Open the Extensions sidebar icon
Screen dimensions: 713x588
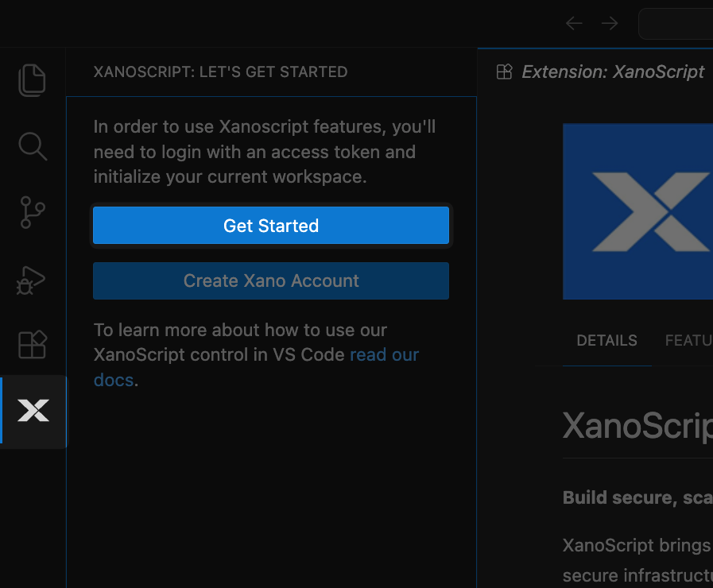32,344
